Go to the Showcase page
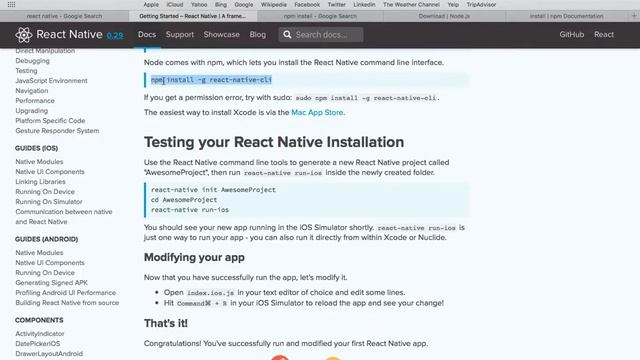 tap(222, 35)
